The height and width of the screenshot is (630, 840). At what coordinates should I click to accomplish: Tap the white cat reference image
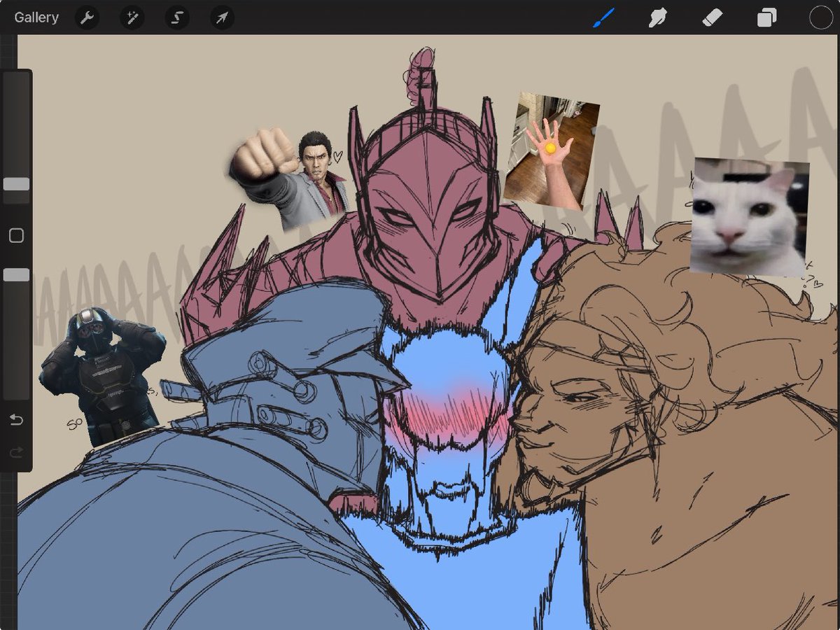tap(749, 217)
